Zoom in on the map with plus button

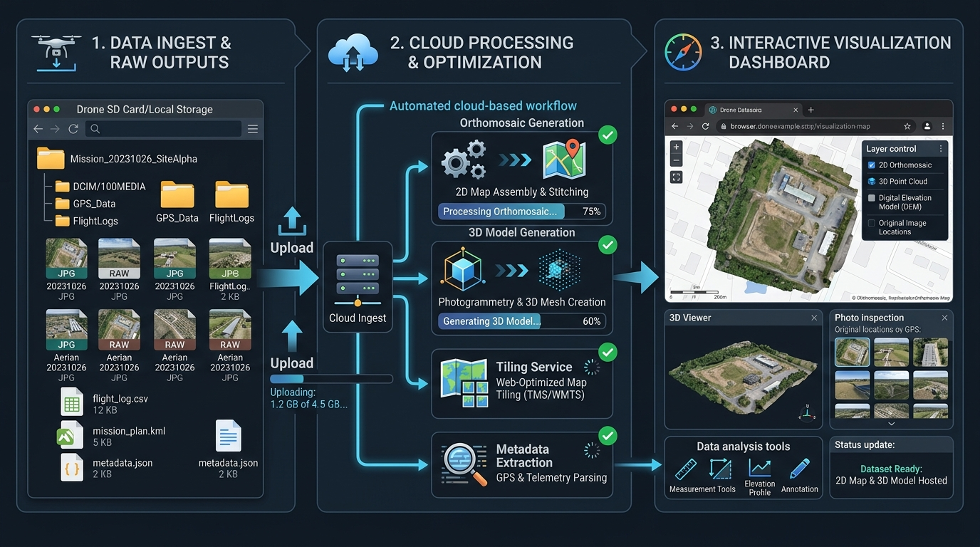tap(676, 147)
